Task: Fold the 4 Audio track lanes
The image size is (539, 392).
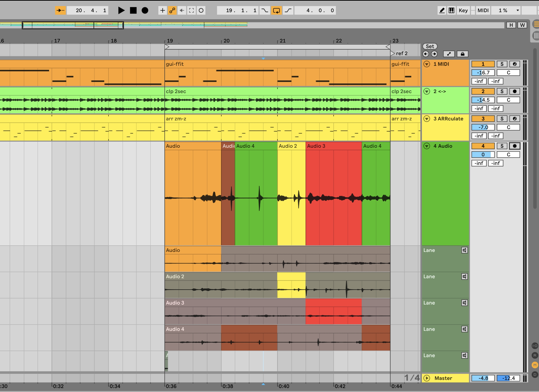Action: click(427, 146)
